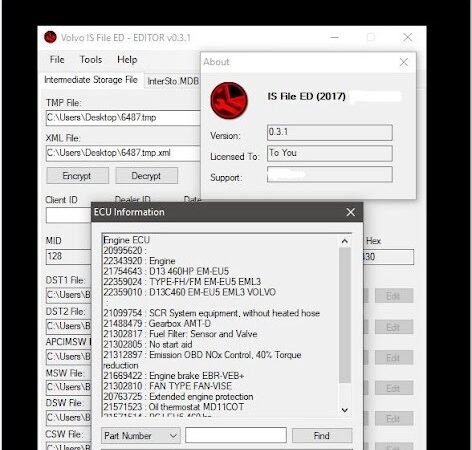
Task: Select the 'Engine ECU' heading line
Action: pyautogui.click(x=126, y=240)
